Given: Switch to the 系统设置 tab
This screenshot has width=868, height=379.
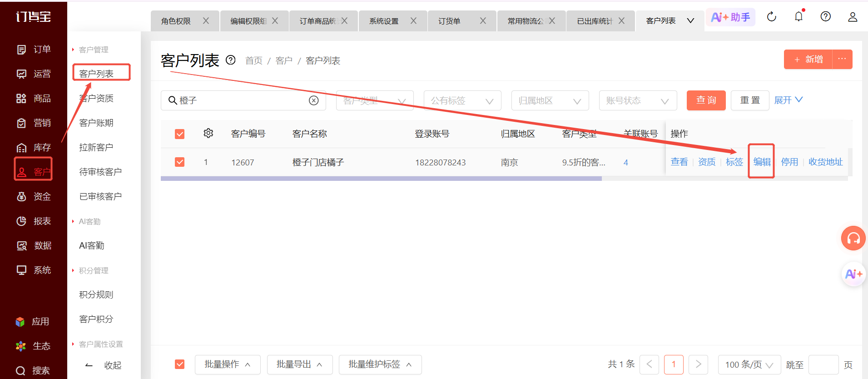Looking at the screenshot, I should [x=384, y=21].
